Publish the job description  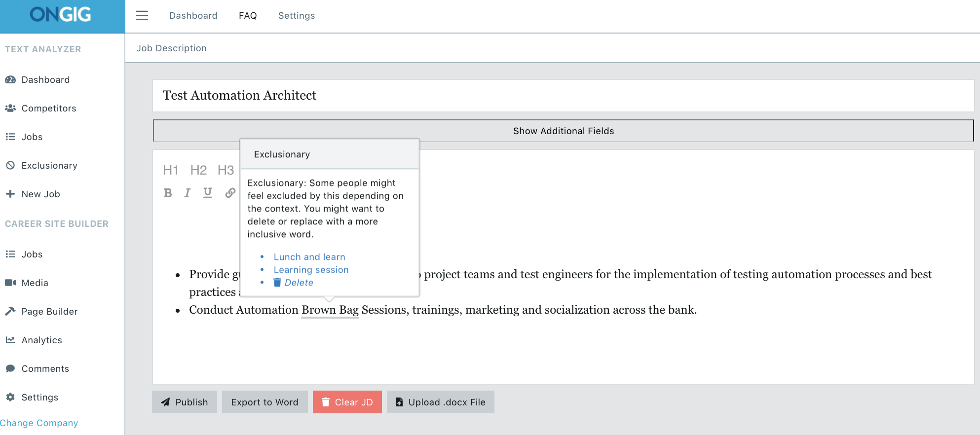tap(185, 402)
